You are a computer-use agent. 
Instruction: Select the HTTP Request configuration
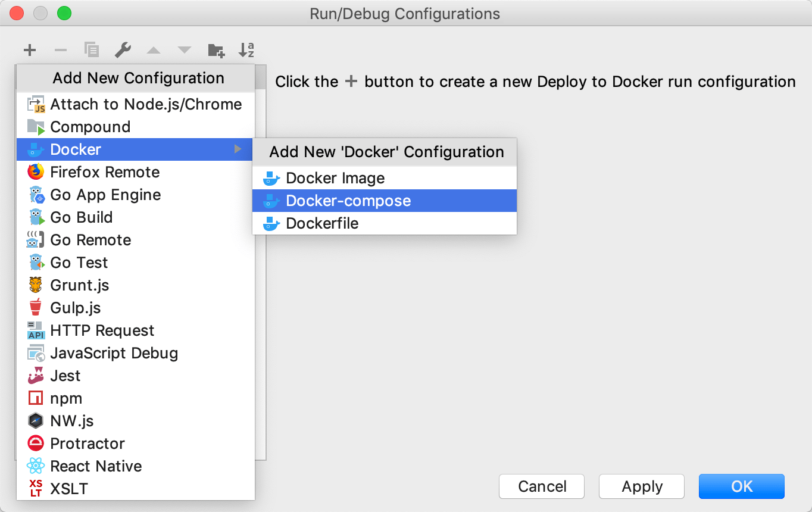tap(102, 330)
